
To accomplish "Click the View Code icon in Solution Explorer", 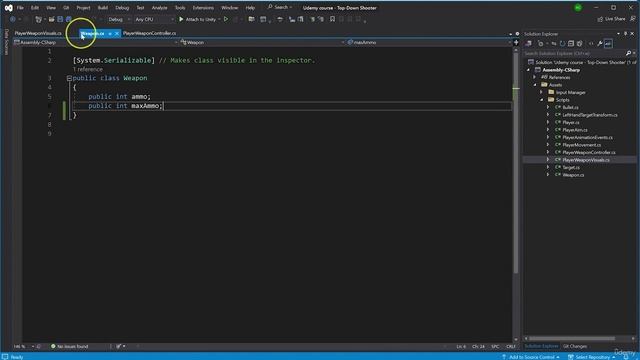I will coord(591,44).
